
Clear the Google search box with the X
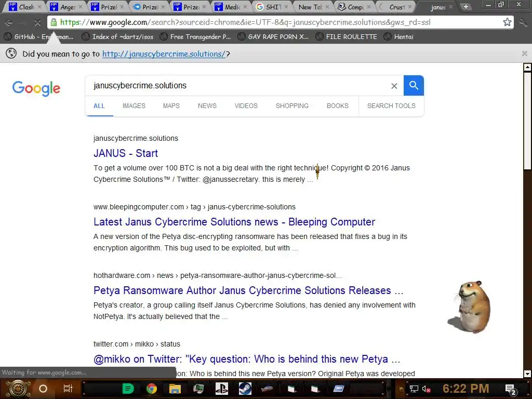click(x=394, y=86)
